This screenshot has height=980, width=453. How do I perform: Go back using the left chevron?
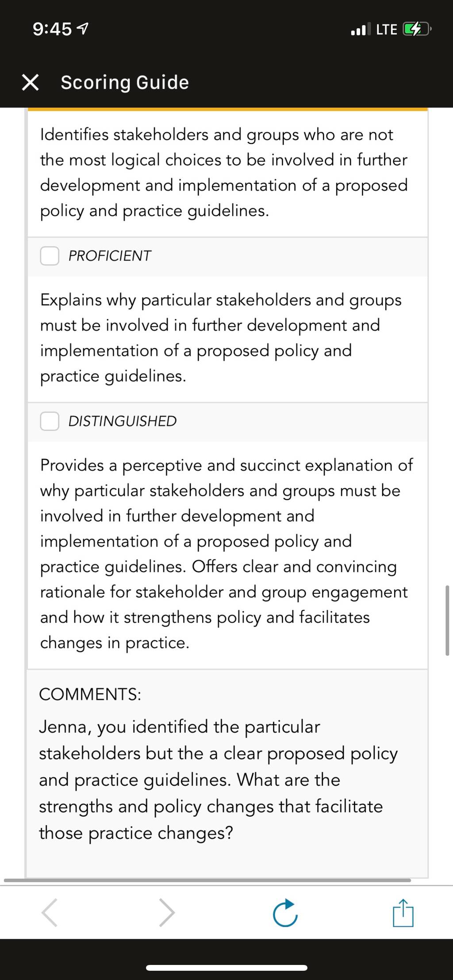(x=50, y=912)
